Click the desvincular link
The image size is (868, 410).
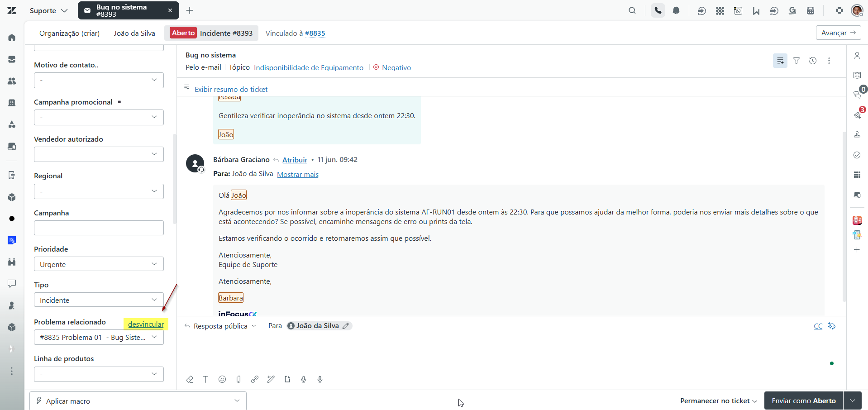[x=146, y=324]
